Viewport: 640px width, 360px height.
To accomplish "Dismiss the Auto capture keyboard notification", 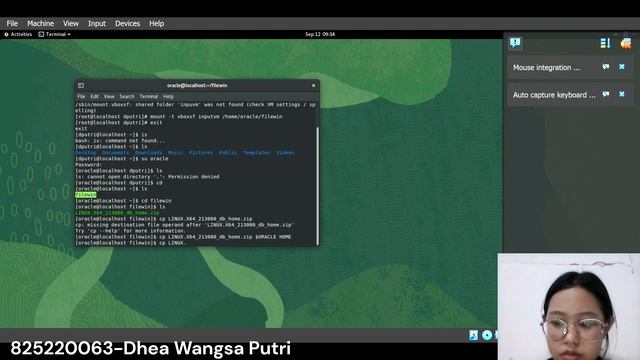I will click(x=622, y=94).
